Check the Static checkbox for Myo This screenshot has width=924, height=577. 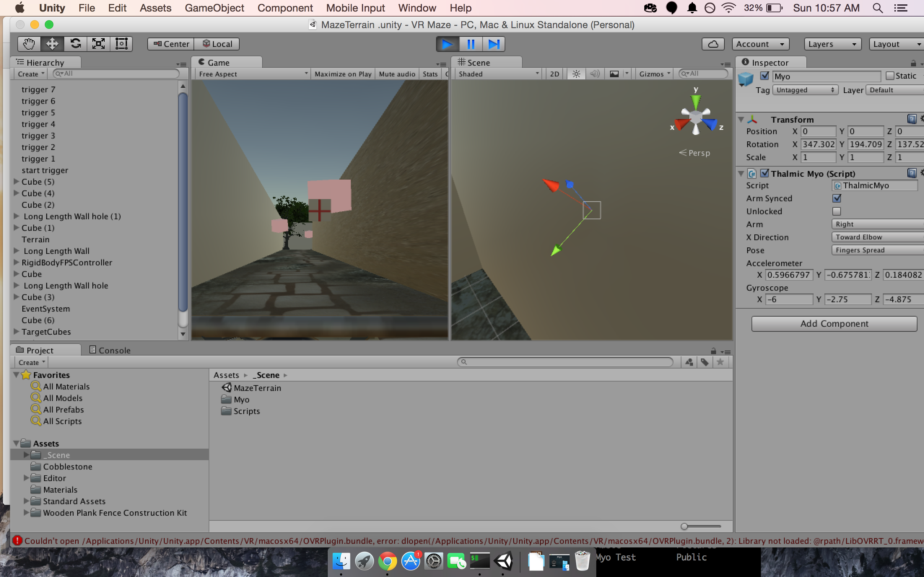click(x=890, y=76)
